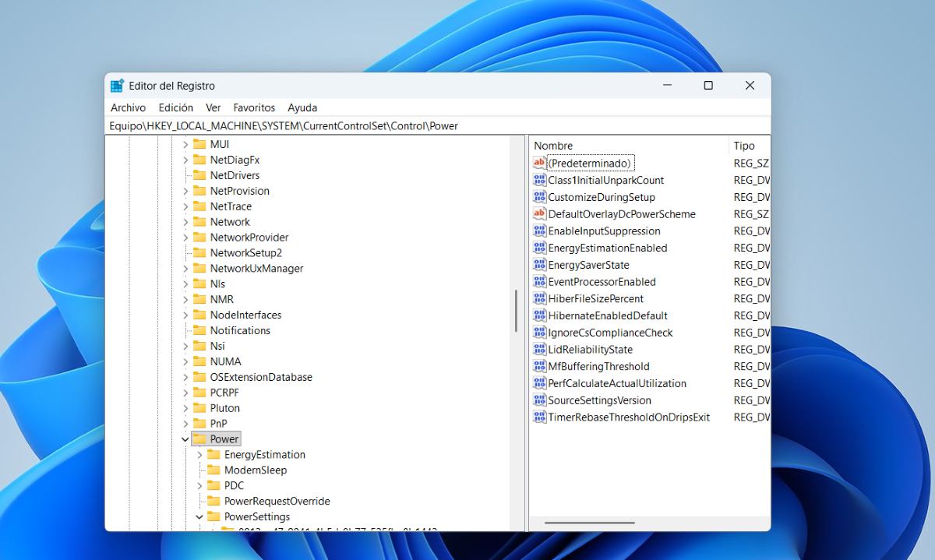Click the Registry Editor app icon in title bar
The width and height of the screenshot is (935, 560).
click(118, 86)
